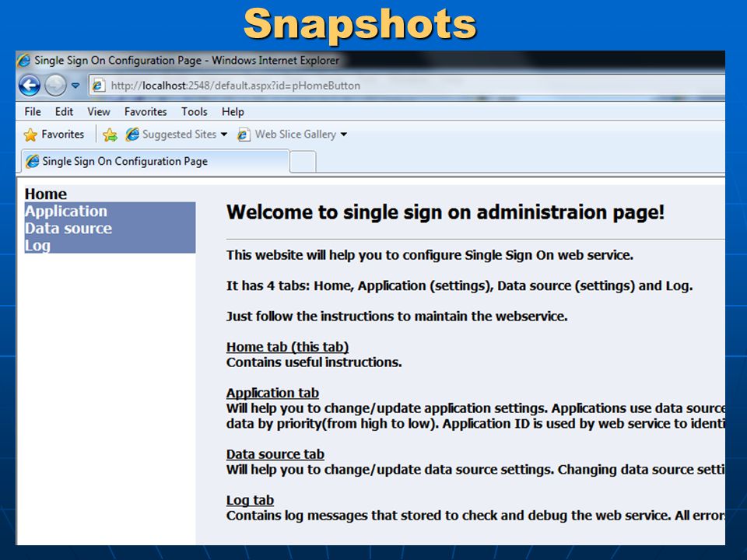747x560 pixels.
Task: Open the Favorites menu in menu bar
Action: click(146, 112)
